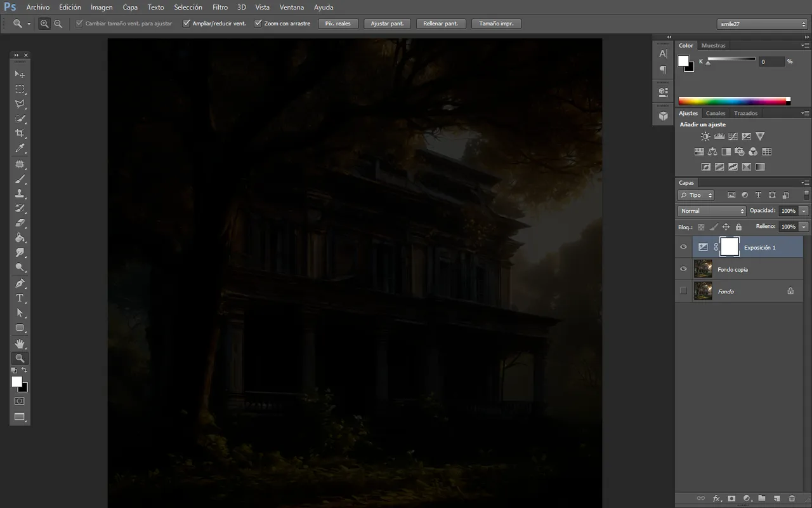Open the Filtro menu

(220, 8)
